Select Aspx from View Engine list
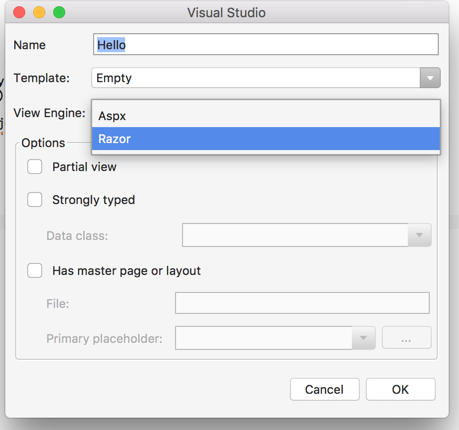Viewport: 459px width, 430px height. click(266, 116)
